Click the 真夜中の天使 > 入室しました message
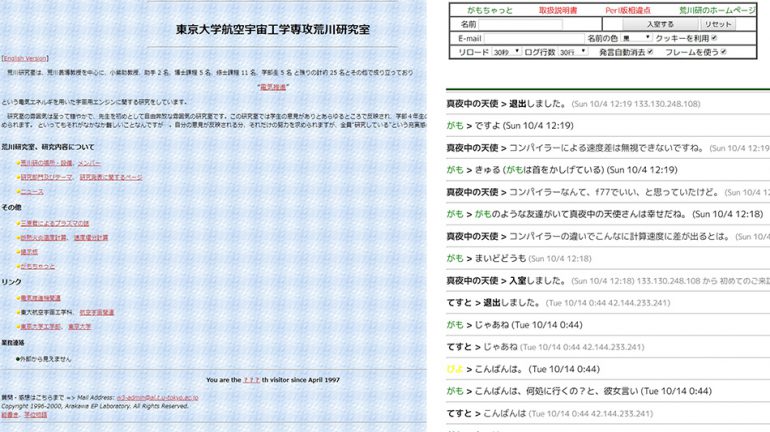This screenshot has width=770, height=432. click(608, 281)
